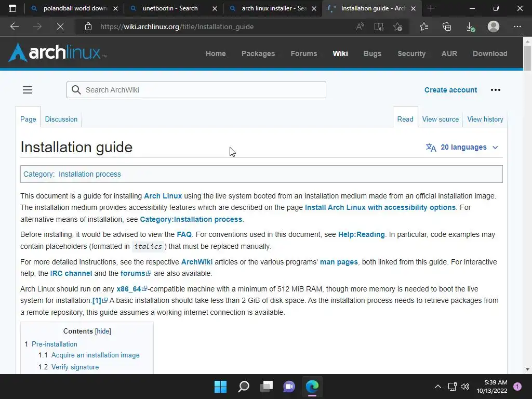Click into the Search ArchWiki field

click(196, 90)
